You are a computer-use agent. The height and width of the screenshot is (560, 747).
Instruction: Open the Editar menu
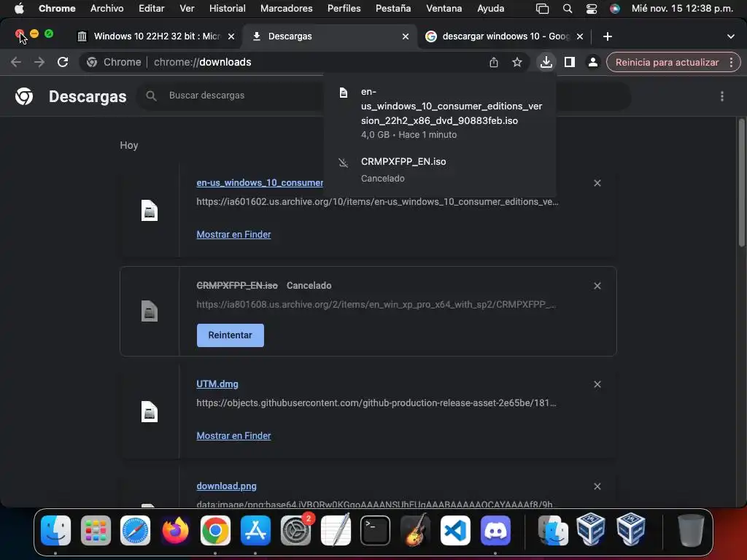(x=152, y=8)
